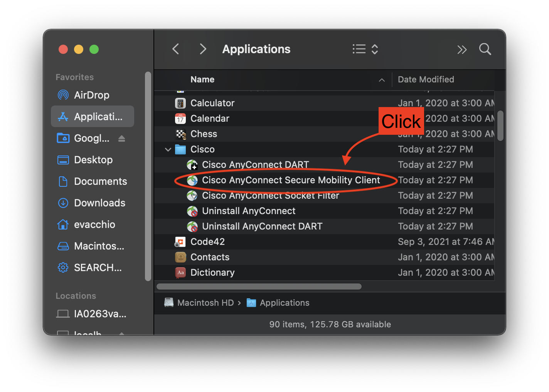Image resolution: width=549 pixels, height=392 pixels.
Task: Select the Calendar app icon
Action: 180,119
